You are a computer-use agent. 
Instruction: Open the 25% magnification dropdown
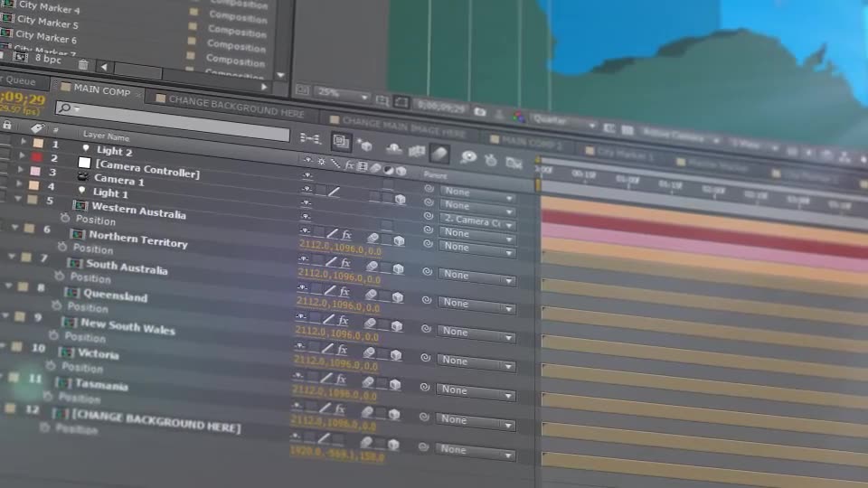[342, 95]
